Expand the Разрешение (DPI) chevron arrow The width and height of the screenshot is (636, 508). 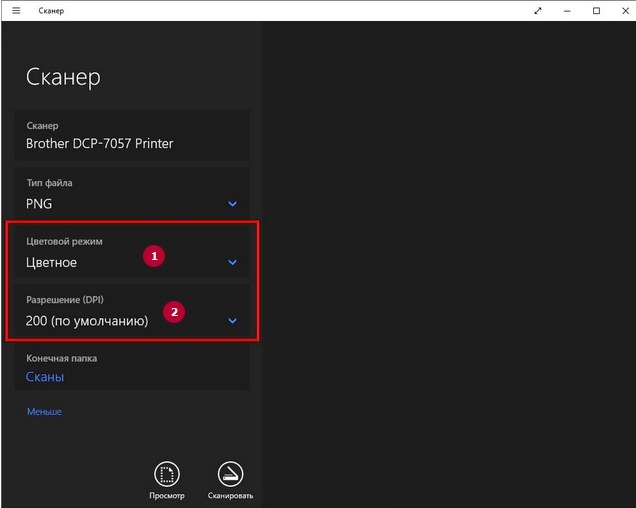click(233, 321)
